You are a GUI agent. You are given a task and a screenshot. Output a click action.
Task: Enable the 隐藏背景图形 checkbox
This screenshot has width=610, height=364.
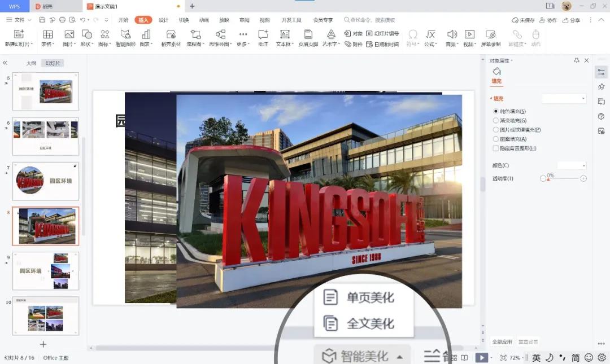click(496, 149)
